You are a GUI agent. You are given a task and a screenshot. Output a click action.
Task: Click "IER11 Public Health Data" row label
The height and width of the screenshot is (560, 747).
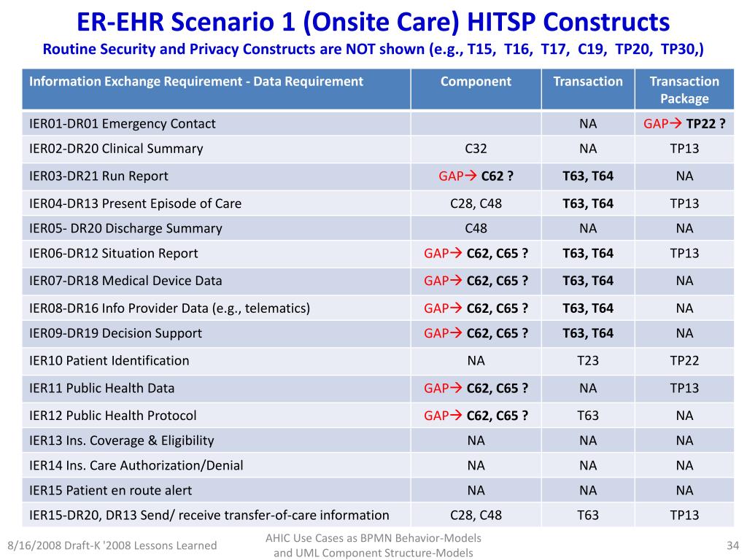click(102, 389)
